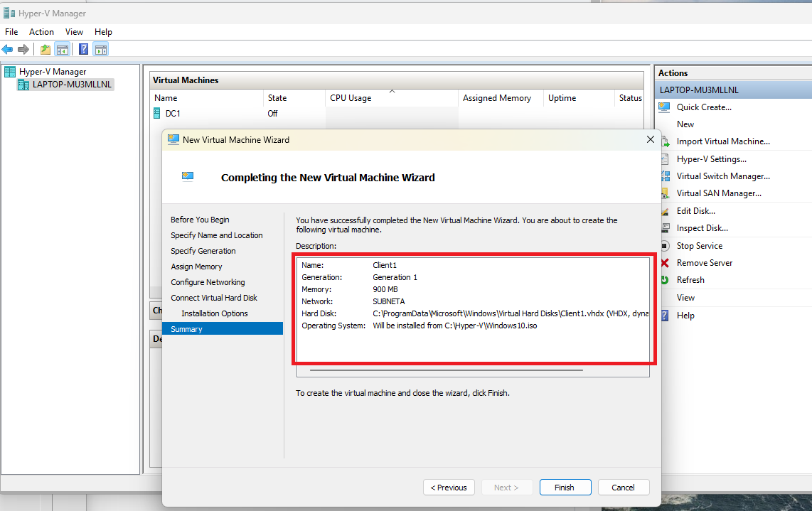Image resolution: width=812 pixels, height=511 pixels.
Task: Go to Specify Name and Location step
Action: click(216, 235)
